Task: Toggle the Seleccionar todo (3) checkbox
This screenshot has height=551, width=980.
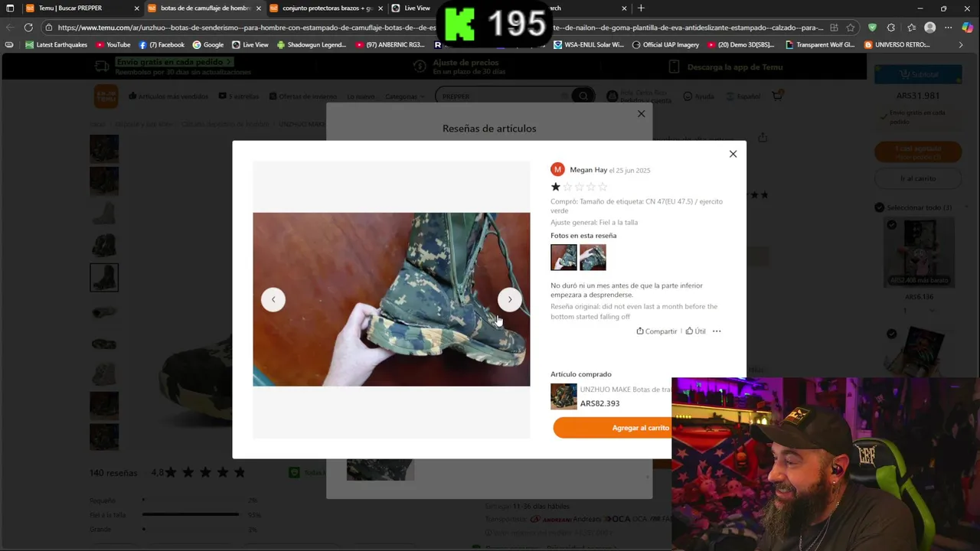Action: pos(880,207)
